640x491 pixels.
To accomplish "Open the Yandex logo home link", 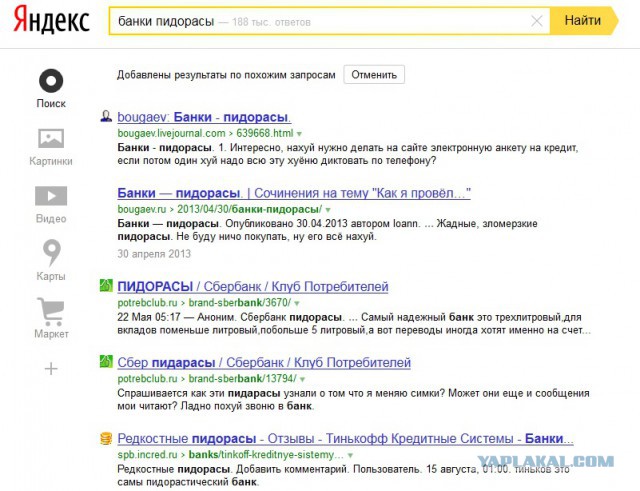I will point(51,20).
